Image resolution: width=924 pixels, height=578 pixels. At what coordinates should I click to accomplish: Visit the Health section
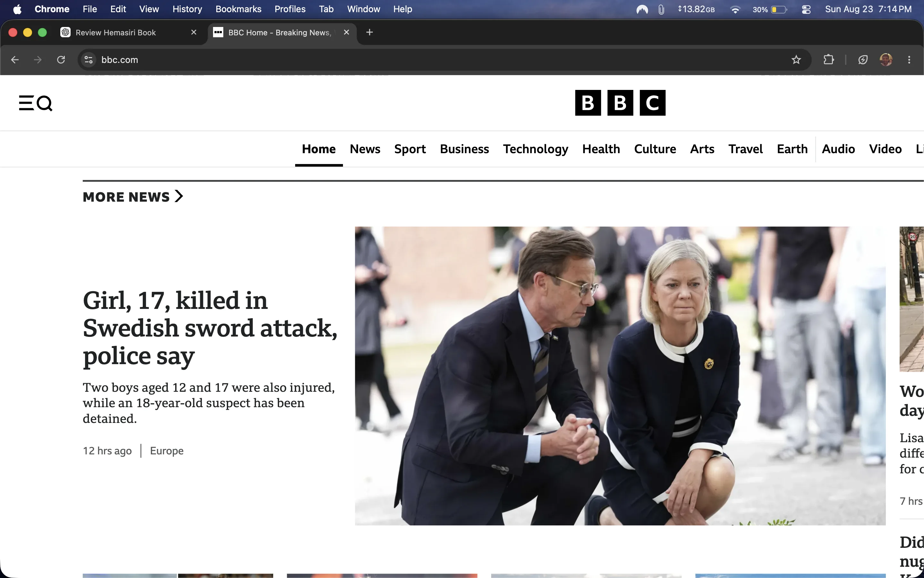601,149
